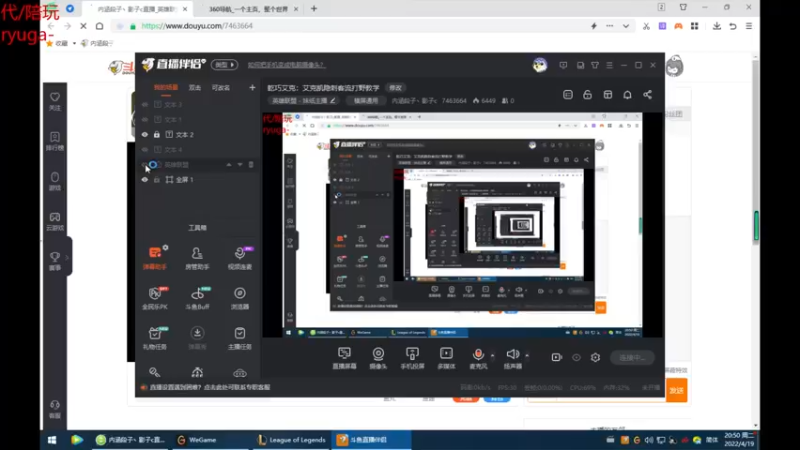Open stream settings gear in bottom bar
This screenshot has height=450, width=800.
click(595, 358)
